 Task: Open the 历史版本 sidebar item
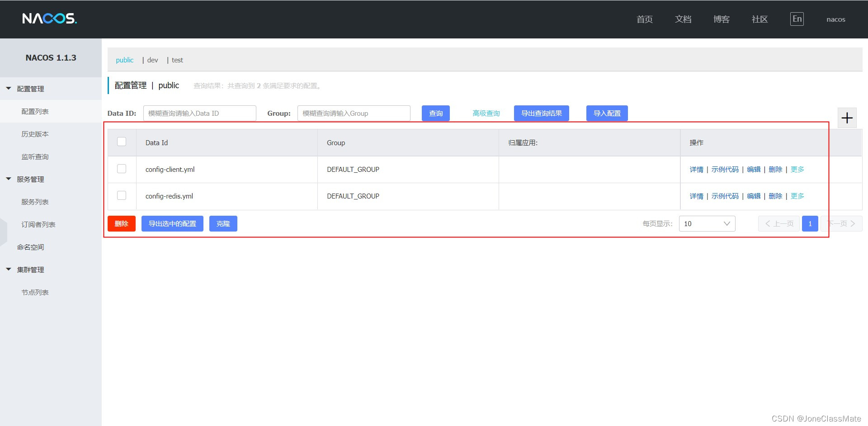pyautogui.click(x=51, y=134)
